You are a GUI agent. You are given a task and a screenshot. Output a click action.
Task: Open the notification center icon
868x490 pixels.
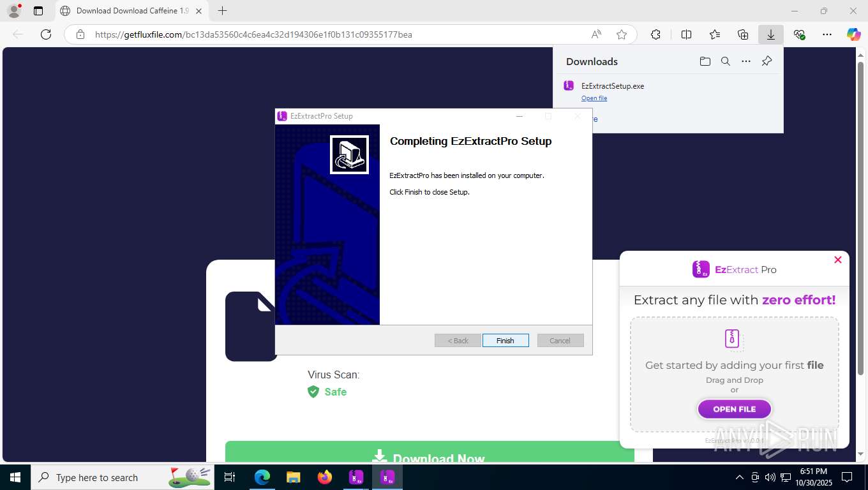847,477
